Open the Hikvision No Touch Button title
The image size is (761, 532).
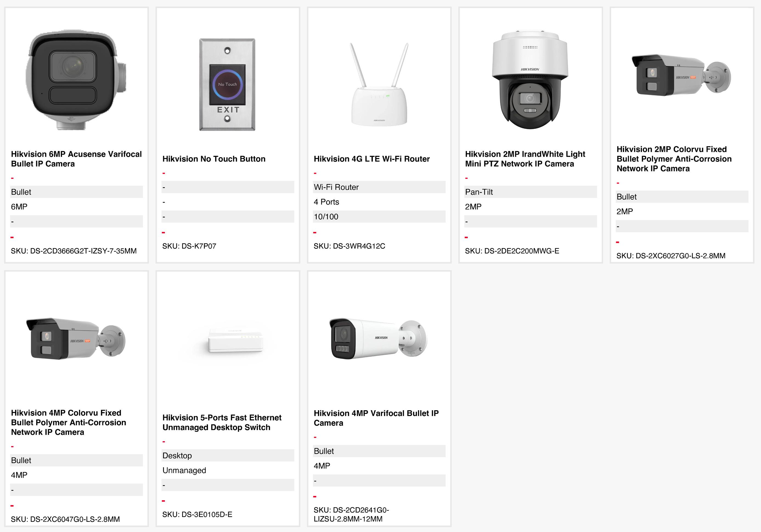click(x=214, y=159)
